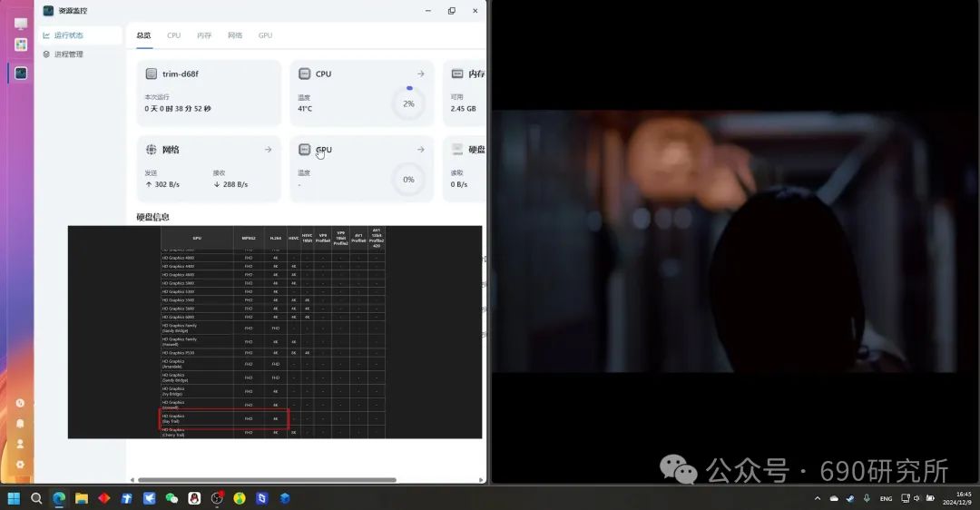Image resolution: width=980 pixels, height=510 pixels.
Task: Click the 资源监控 app icon in title bar
Action: 48,11
